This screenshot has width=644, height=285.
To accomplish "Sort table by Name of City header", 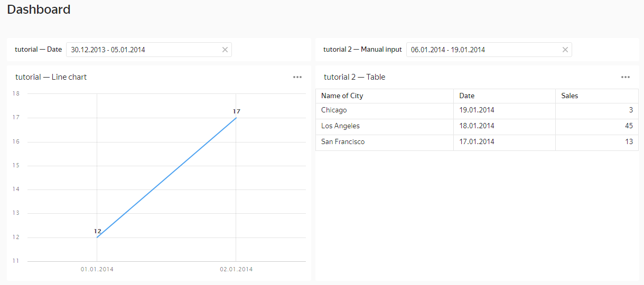I will coord(342,96).
